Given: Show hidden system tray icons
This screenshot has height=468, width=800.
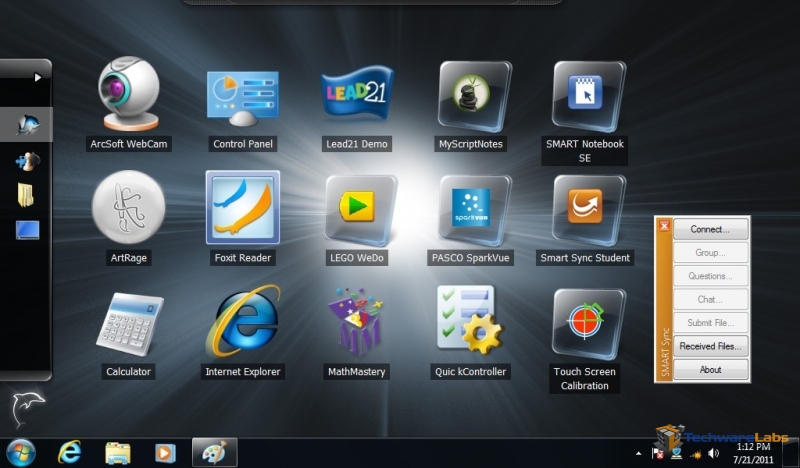Looking at the screenshot, I should [638, 453].
